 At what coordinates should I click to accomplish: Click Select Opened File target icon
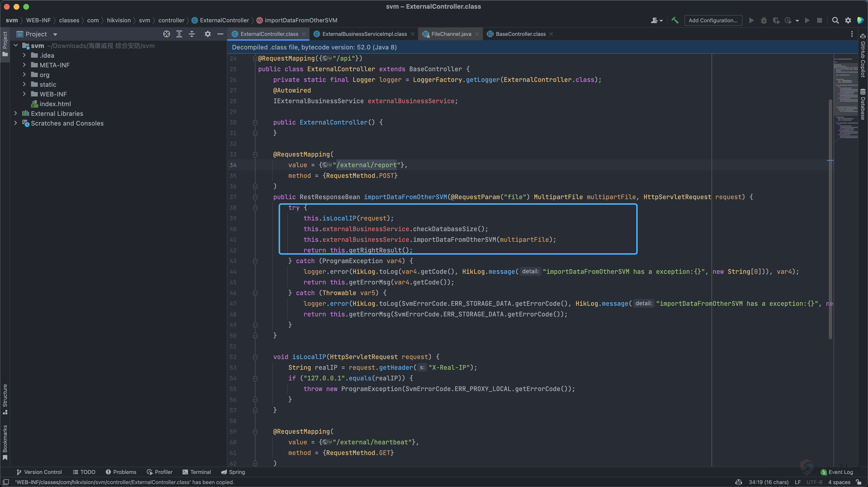pyautogui.click(x=166, y=34)
